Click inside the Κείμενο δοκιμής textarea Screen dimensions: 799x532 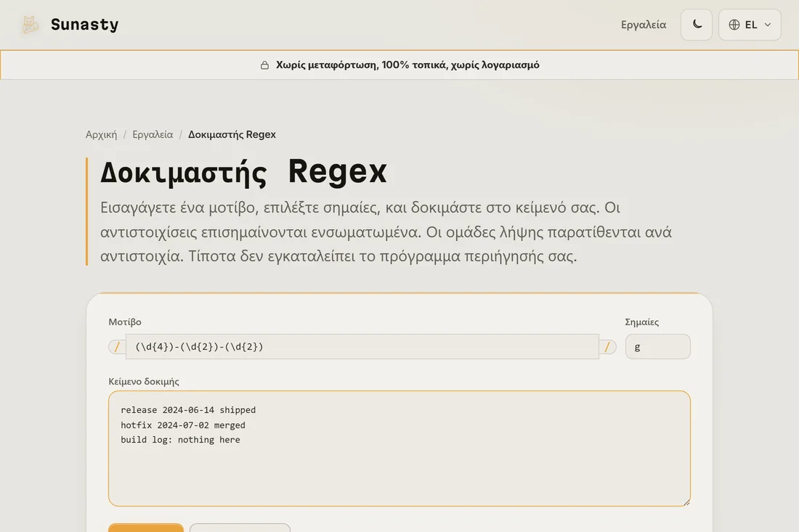pyautogui.click(x=399, y=449)
